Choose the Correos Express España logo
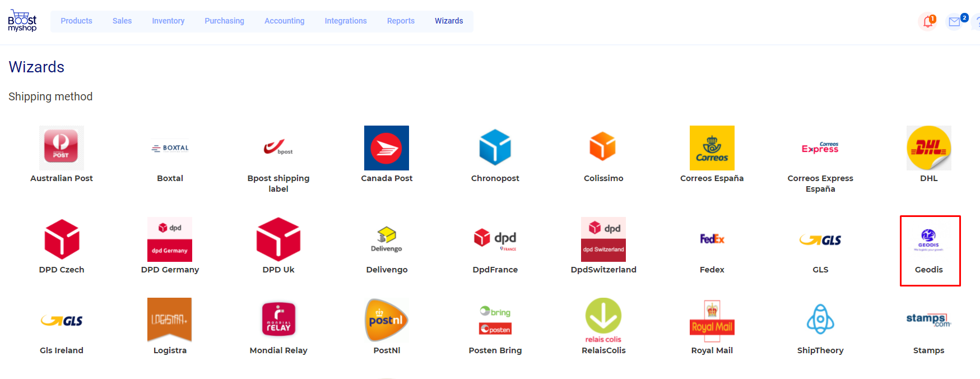The width and height of the screenshot is (980, 379). tap(820, 148)
